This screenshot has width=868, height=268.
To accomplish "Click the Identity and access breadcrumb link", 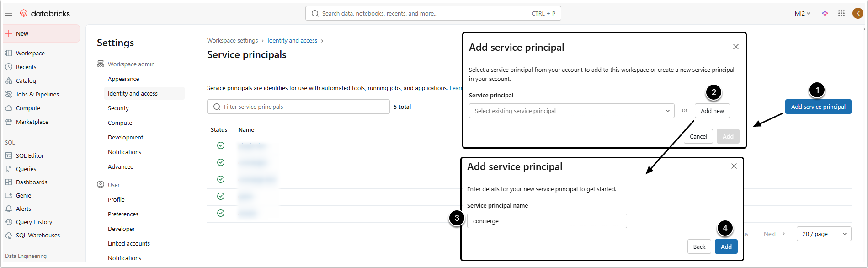I will point(292,40).
